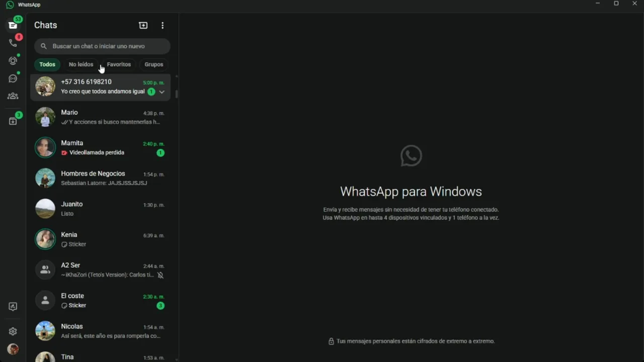Open the +57 316 6198210 chat avatar
644x362 pixels.
45,86
